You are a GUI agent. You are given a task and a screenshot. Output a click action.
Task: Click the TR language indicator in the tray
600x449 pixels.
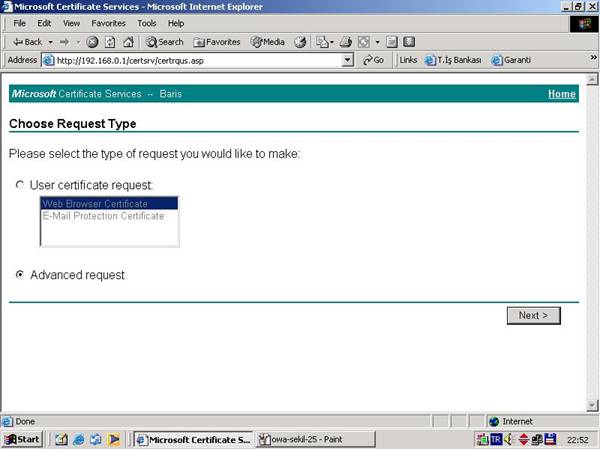tap(496, 439)
